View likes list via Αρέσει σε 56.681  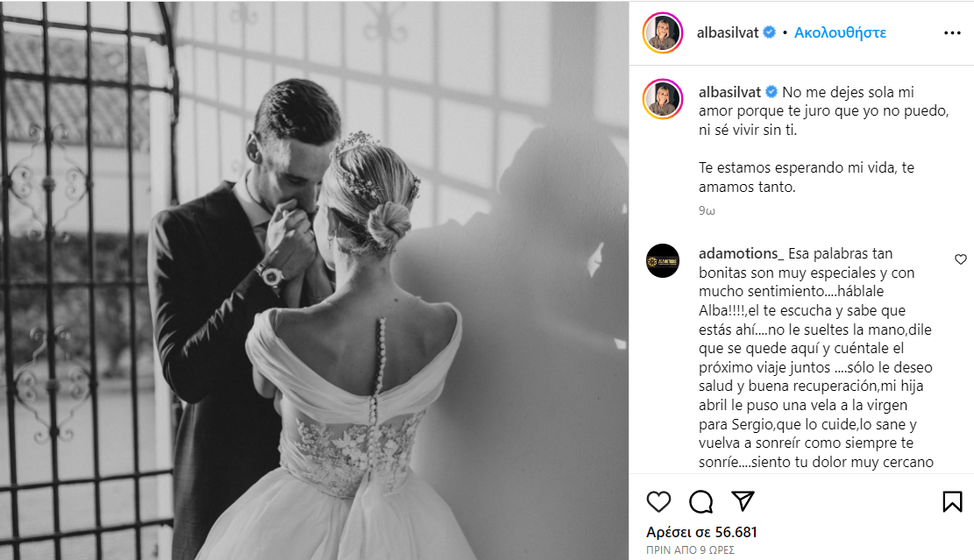(701, 532)
